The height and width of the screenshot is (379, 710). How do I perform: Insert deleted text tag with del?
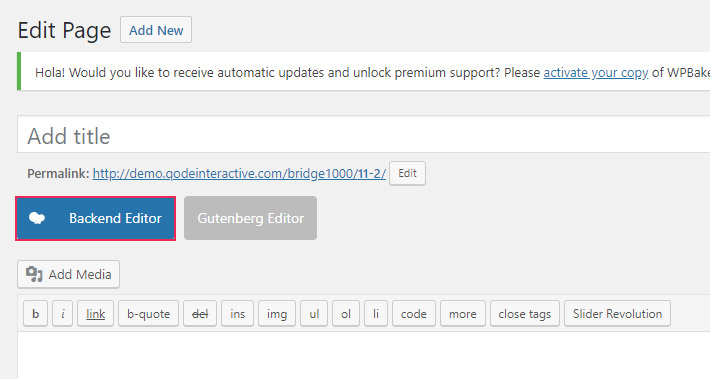tap(200, 314)
